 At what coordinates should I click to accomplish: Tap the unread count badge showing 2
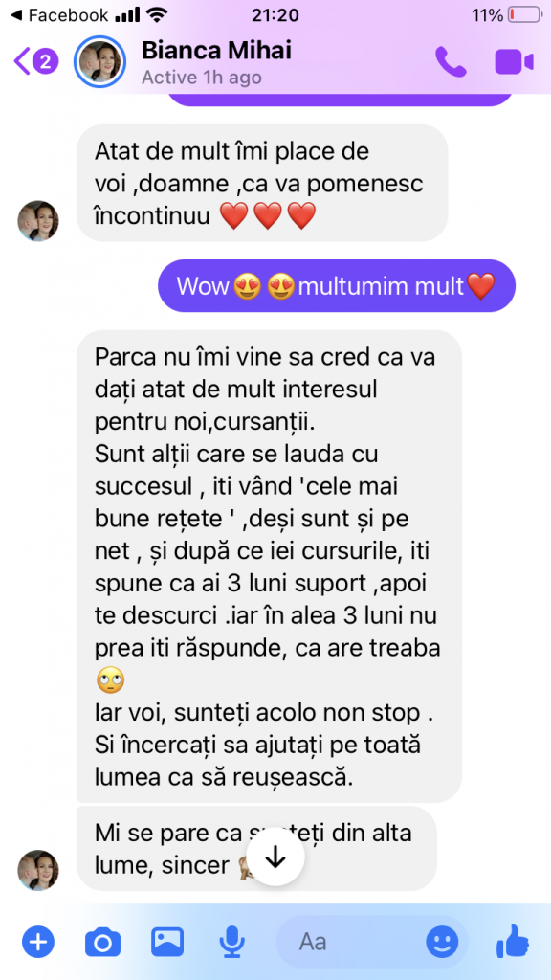point(45,61)
